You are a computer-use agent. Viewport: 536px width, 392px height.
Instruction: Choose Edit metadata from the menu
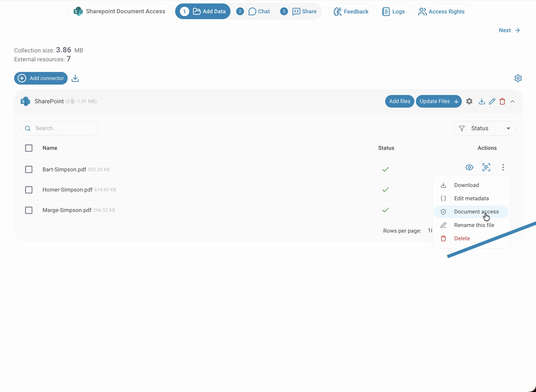pyautogui.click(x=471, y=198)
